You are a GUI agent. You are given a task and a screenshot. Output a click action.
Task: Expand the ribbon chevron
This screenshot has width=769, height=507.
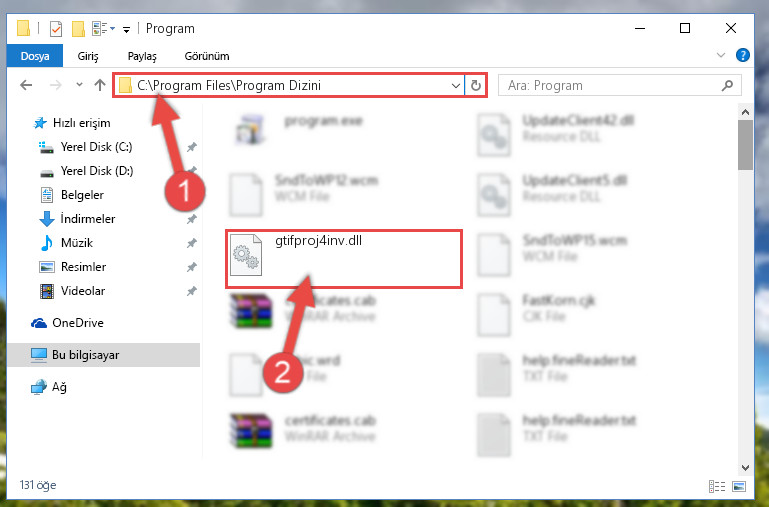[x=720, y=55]
